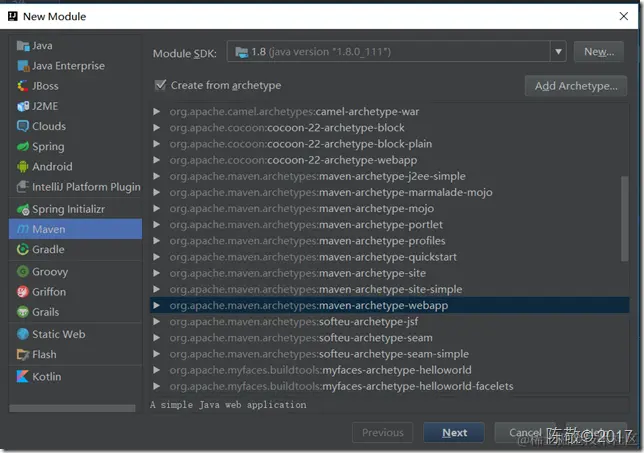Uncheck Create from archetype checkbox

coord(160,85)
